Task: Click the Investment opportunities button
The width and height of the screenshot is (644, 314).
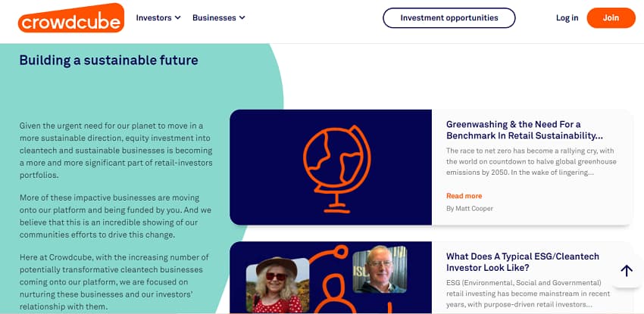Action: pos(449,18)
